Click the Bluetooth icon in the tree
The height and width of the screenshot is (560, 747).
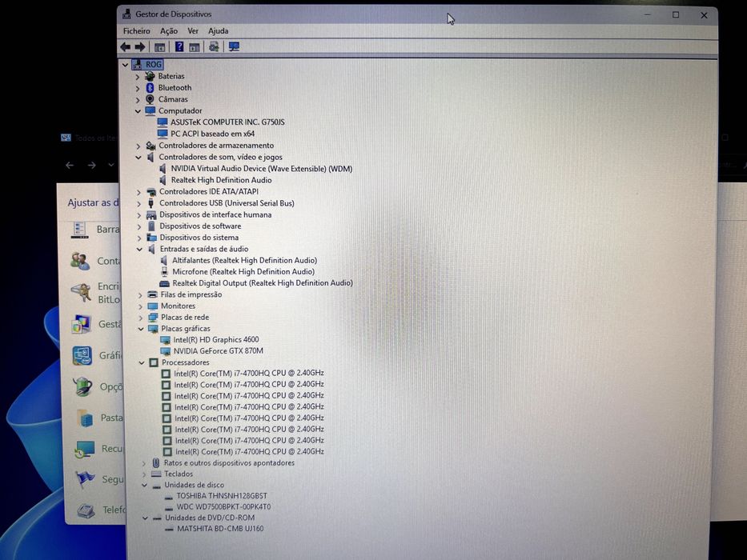(x=150, y=88)
